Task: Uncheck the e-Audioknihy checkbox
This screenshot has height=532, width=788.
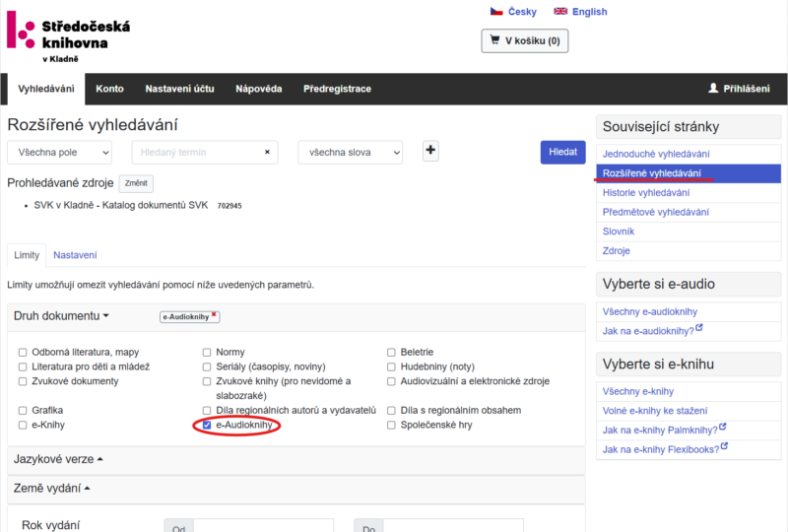Action: (207, 425)
